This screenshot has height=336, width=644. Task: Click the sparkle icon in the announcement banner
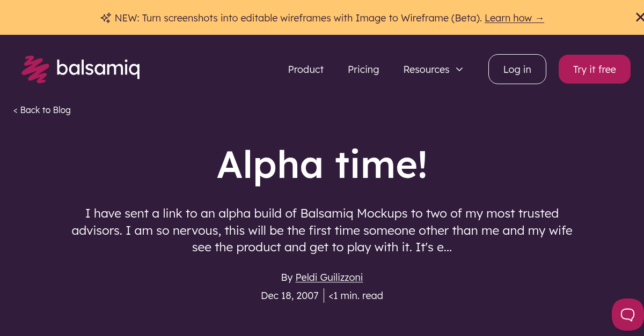point(105,17)
